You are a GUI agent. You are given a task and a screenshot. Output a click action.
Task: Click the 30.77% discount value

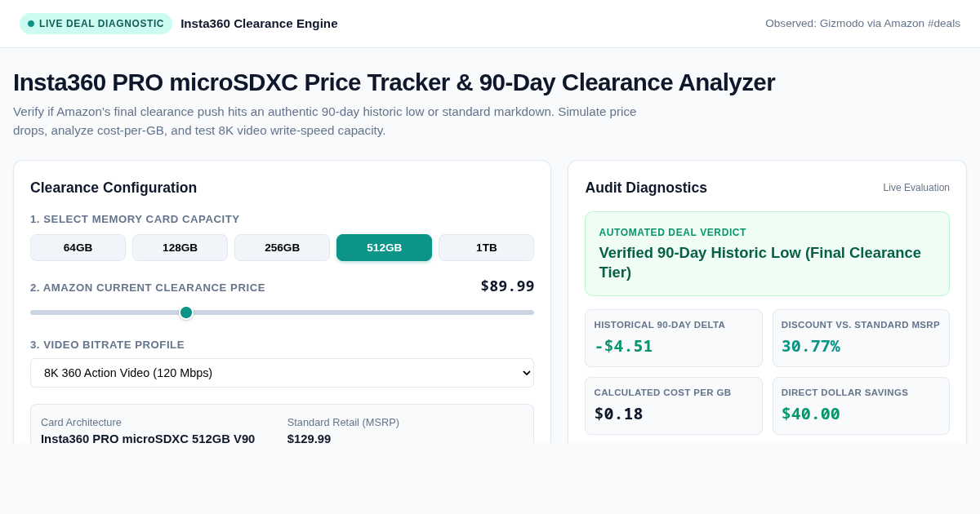[x=810, y=346]
